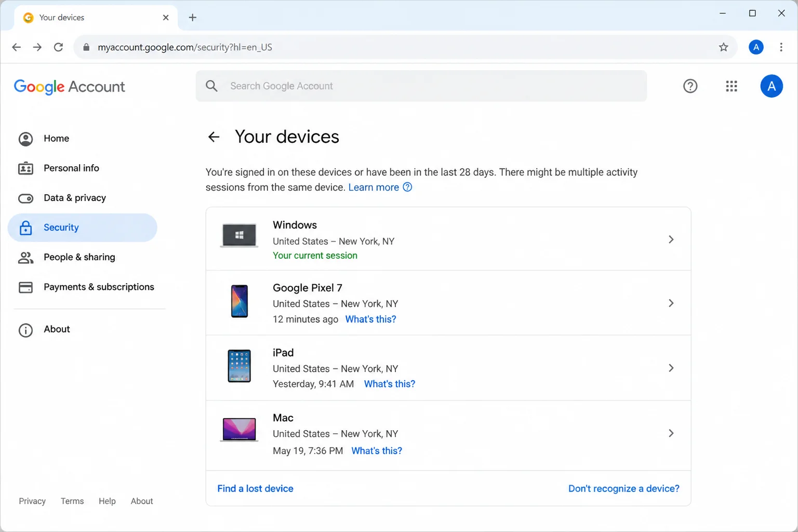Click the Google Pixel 7 phone image
Viewport: 798px width, 532px height.
pos(240,301)
